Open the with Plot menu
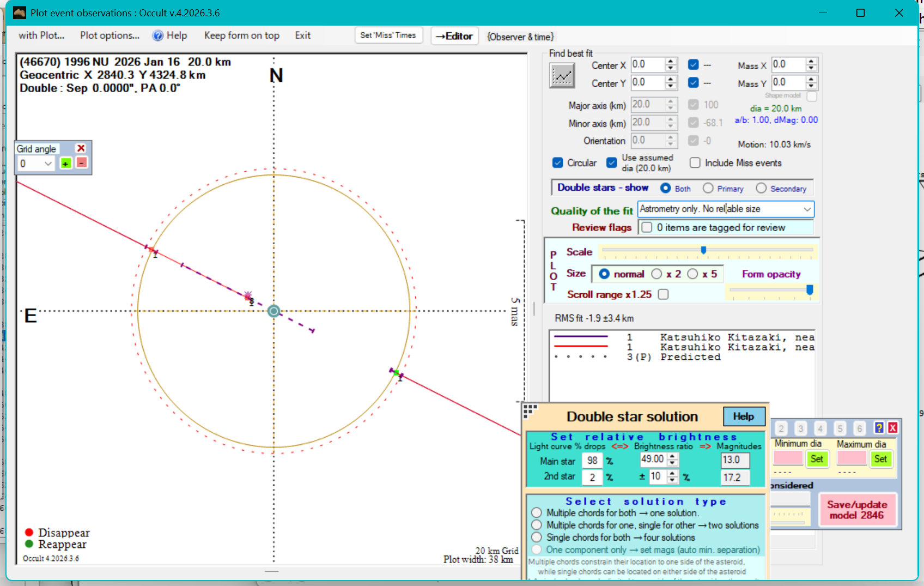Screen dimensions: 924x586 [x=41, y=35]
